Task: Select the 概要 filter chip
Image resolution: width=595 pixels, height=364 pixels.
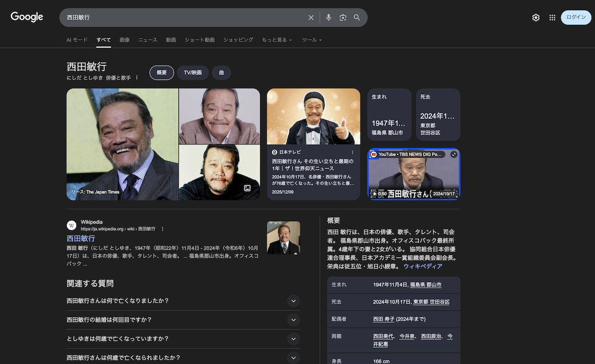Action: (162, 72)
